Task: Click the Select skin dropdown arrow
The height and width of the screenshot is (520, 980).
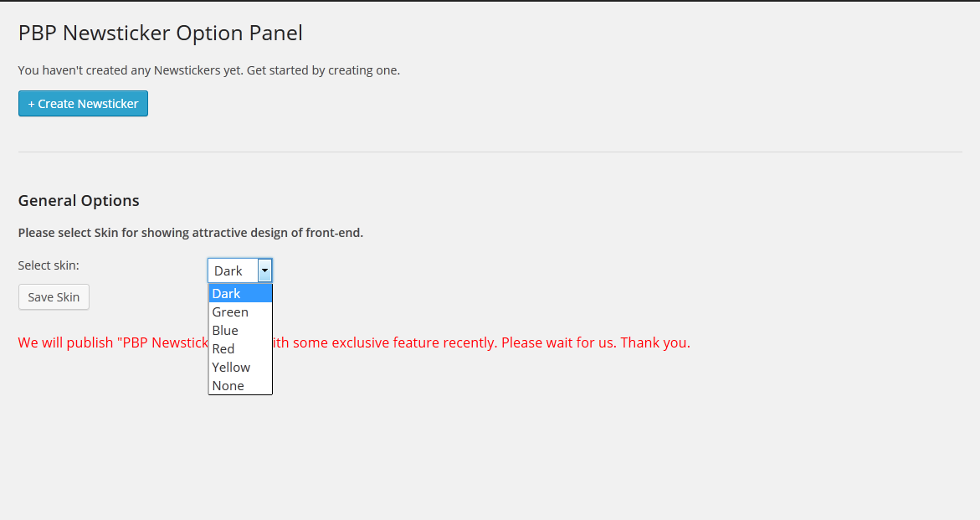Action: coord(264,270)
